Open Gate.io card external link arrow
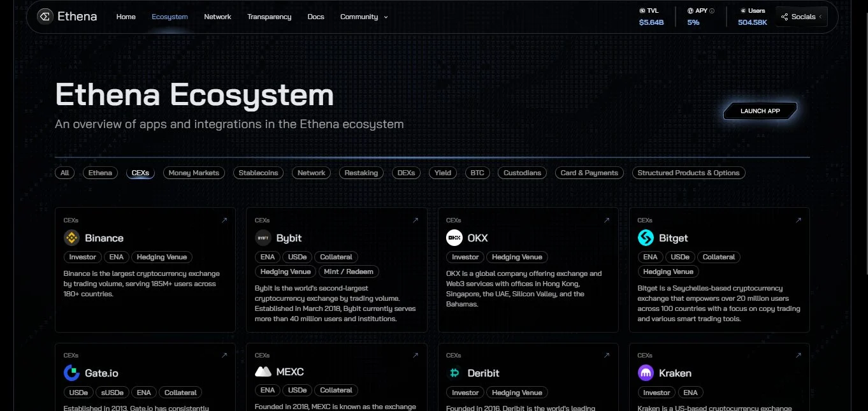 pos(224,356)
